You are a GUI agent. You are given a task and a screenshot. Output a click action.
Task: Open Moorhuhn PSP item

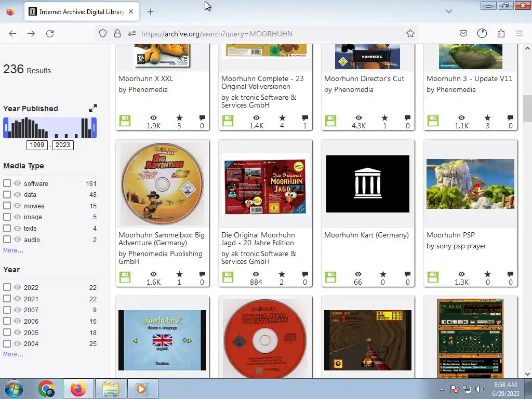point(450,235)
